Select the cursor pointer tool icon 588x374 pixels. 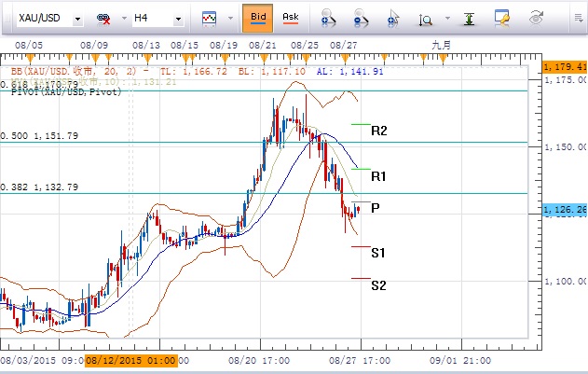pos(393,18)
